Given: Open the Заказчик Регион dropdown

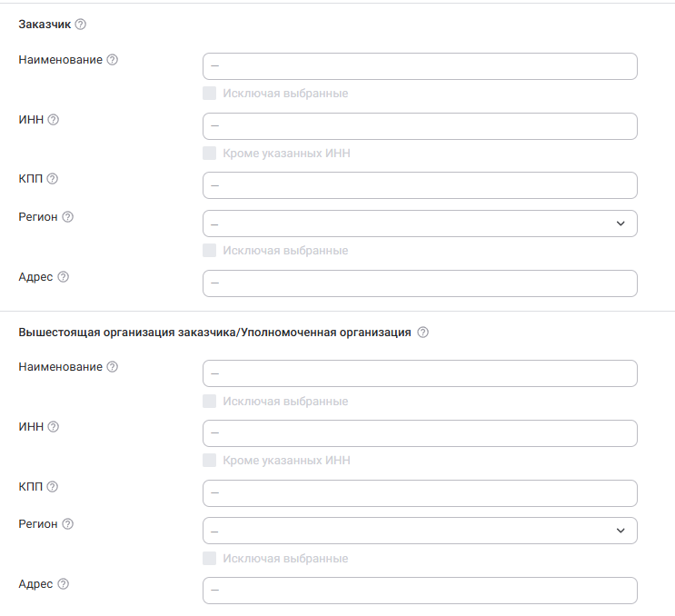Looking at the screenshot, I should pyautogui.click(x=420, y=224).
